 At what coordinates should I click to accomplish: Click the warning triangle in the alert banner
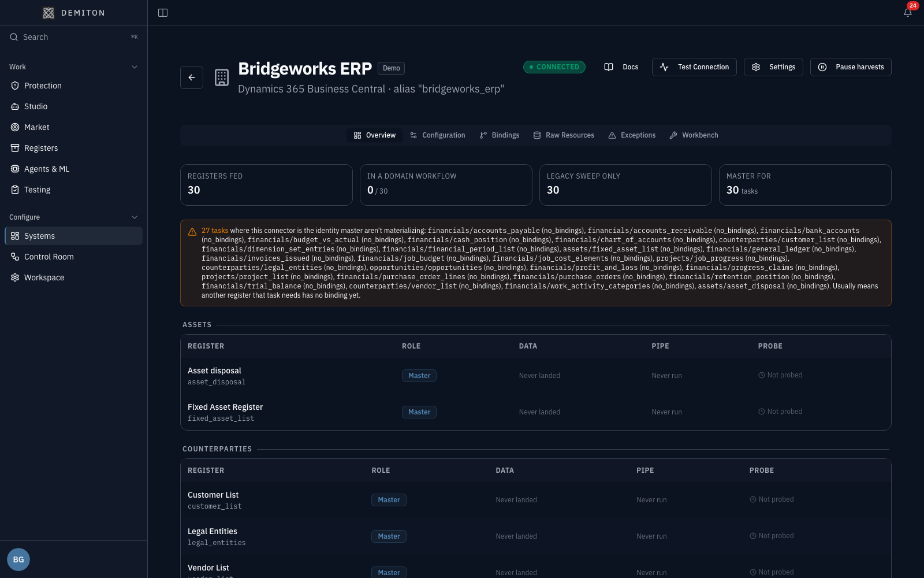click(x=192, y=231)
